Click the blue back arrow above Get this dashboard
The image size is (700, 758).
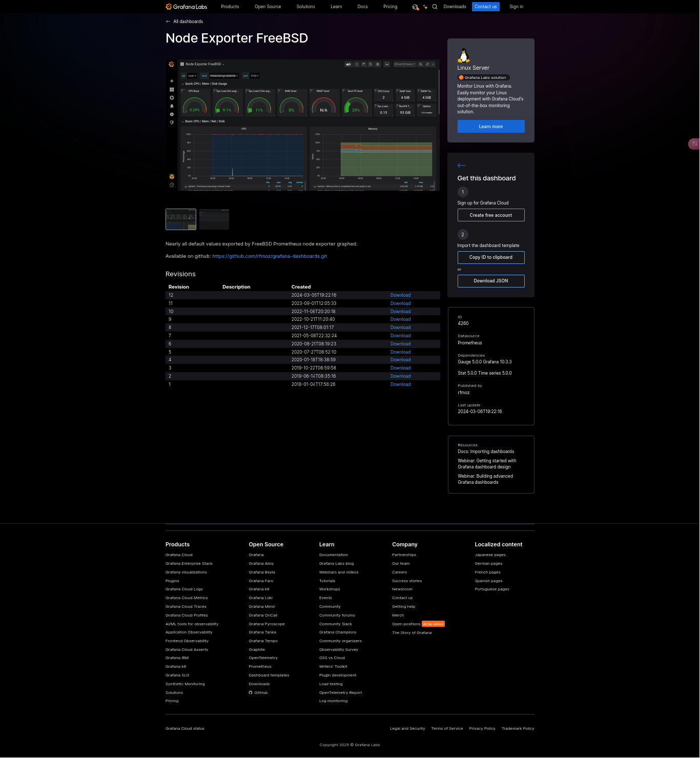(462, 166)
